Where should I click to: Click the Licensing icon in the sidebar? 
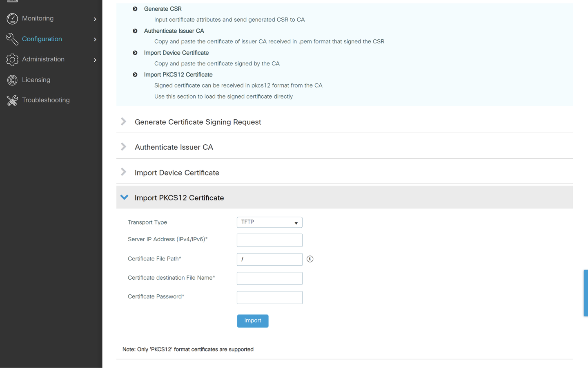12,80
